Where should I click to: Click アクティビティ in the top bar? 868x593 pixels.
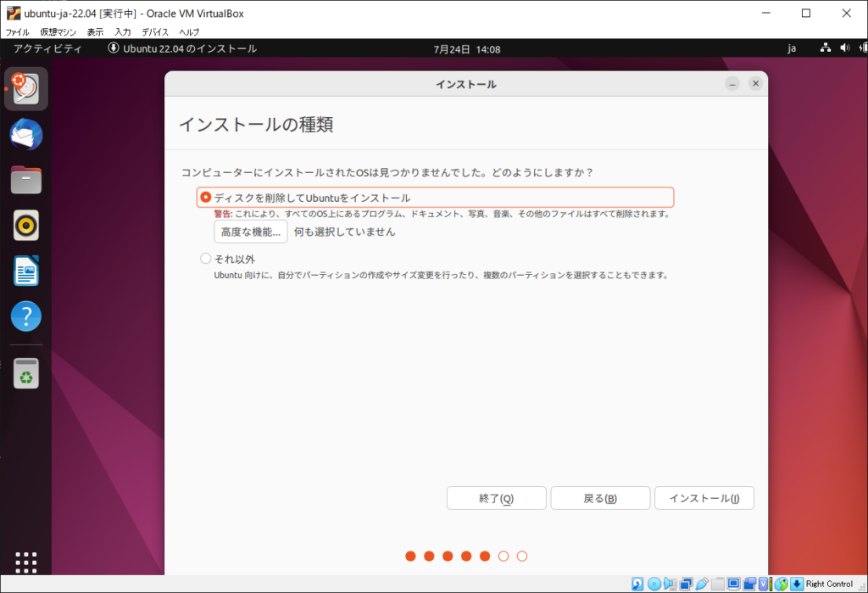pyautogui.click(x=47, y=48)
